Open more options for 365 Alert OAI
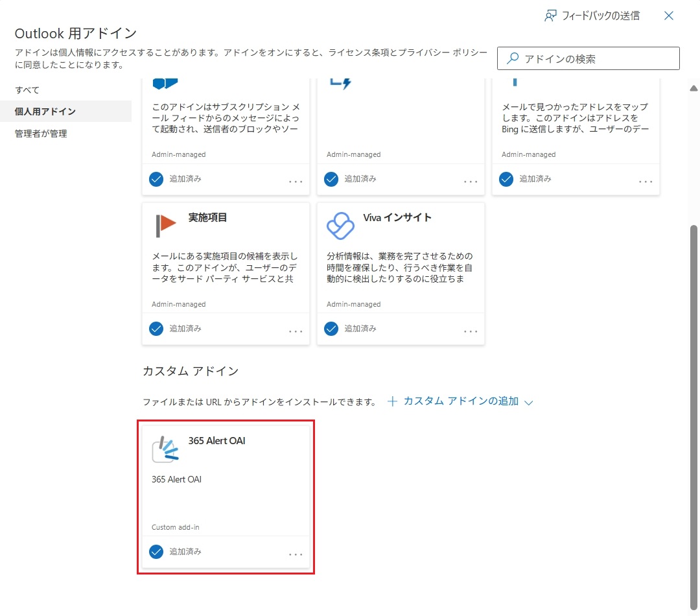The width and height of the screenshot is (700, 616). pyautogui.click(x=296, y=554)
